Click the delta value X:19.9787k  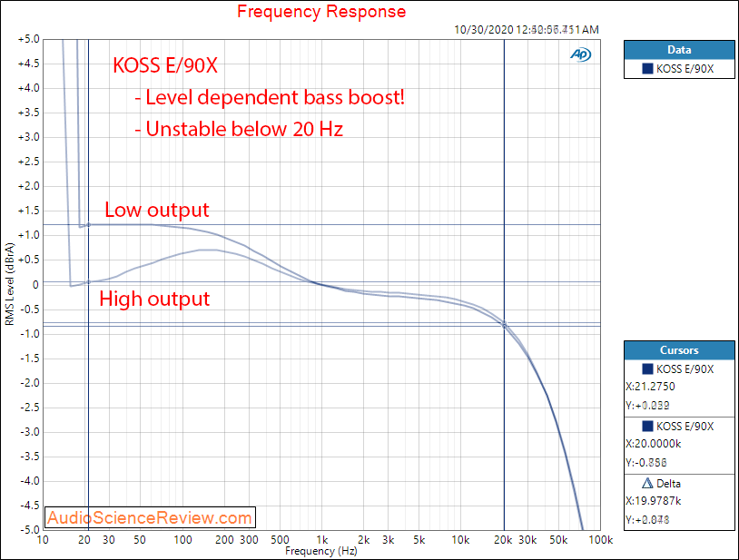pyautogui.click(x=654, y=501)
